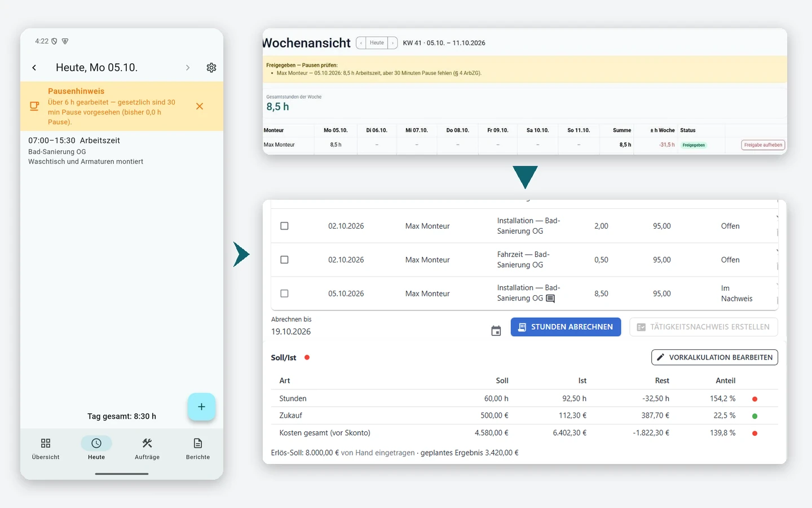Click the -31,5 h weekly balance value
Image resolution: width=812 pixels, height=508 pixels.
click(x=667, y=145)
